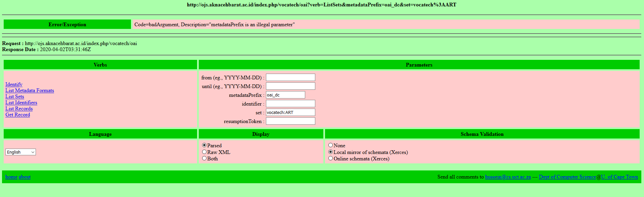This screenshot has width=644, height=197.
Task: Open the home link in footer
Action: [11, 177]
